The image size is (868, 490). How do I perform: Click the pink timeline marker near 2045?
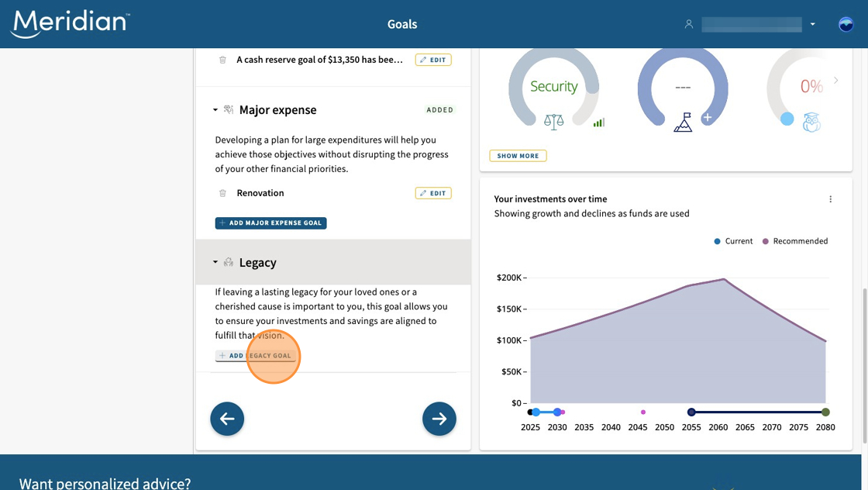pos(643,412)
